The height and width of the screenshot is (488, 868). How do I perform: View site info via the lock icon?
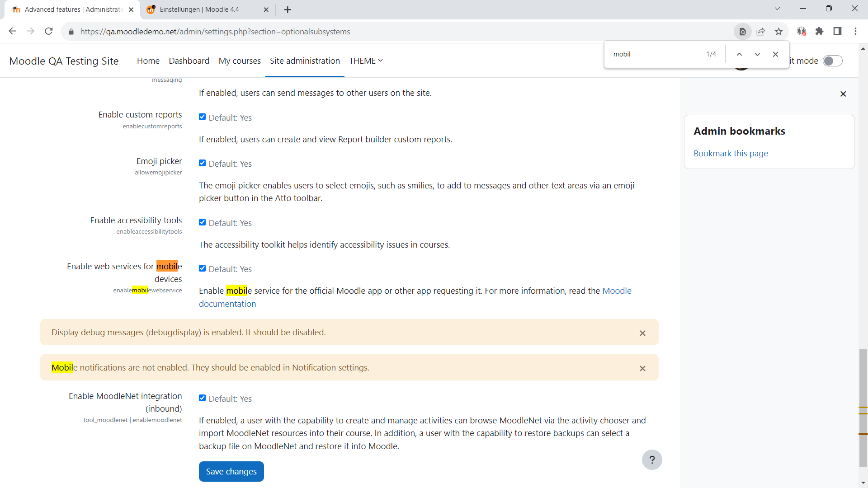click(x=71, y=32)
